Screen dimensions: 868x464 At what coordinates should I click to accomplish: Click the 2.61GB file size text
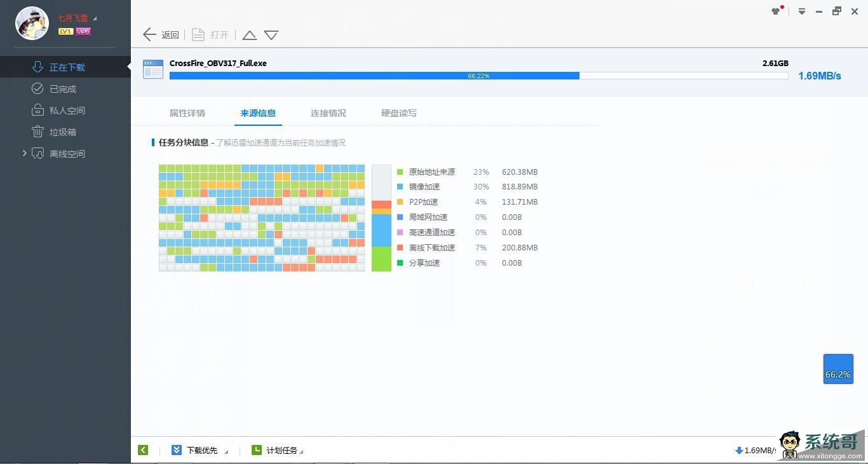pyautogui.click(x=775, y=64)
